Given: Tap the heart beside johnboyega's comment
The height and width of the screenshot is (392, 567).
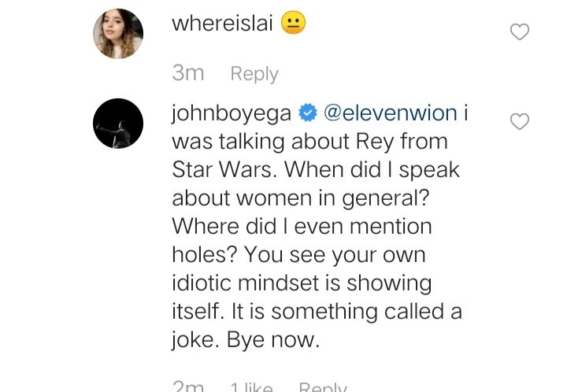Looking at the screenshot, I should (x=520, y=121).
